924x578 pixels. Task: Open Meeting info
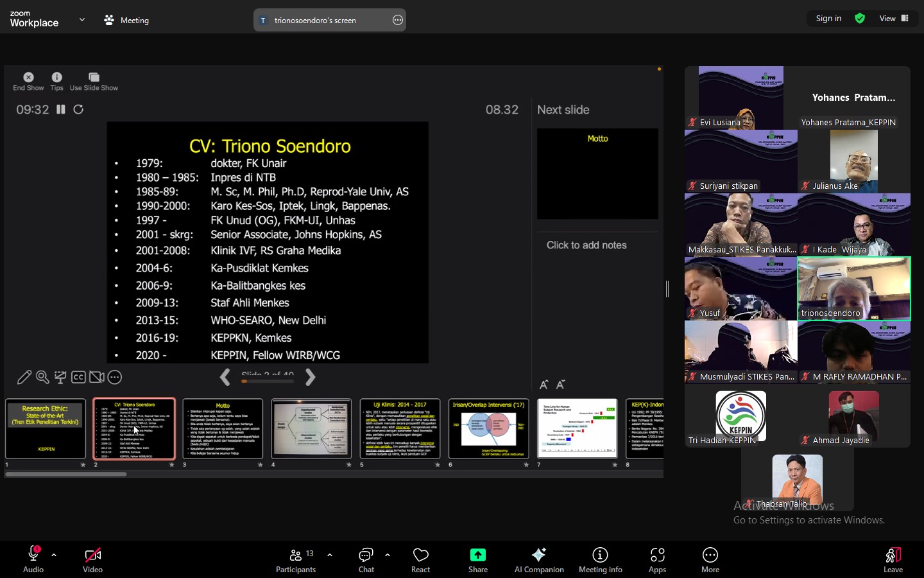click(600, 559)
